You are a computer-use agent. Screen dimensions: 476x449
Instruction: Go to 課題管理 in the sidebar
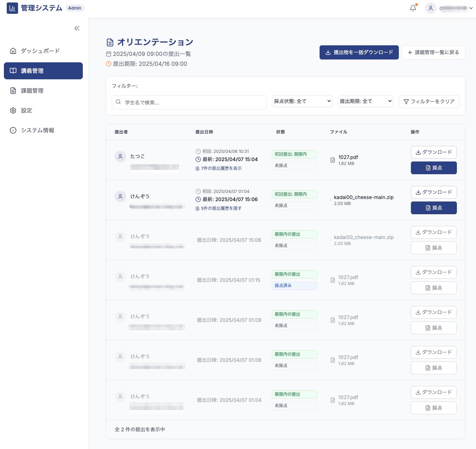[32, 91]
